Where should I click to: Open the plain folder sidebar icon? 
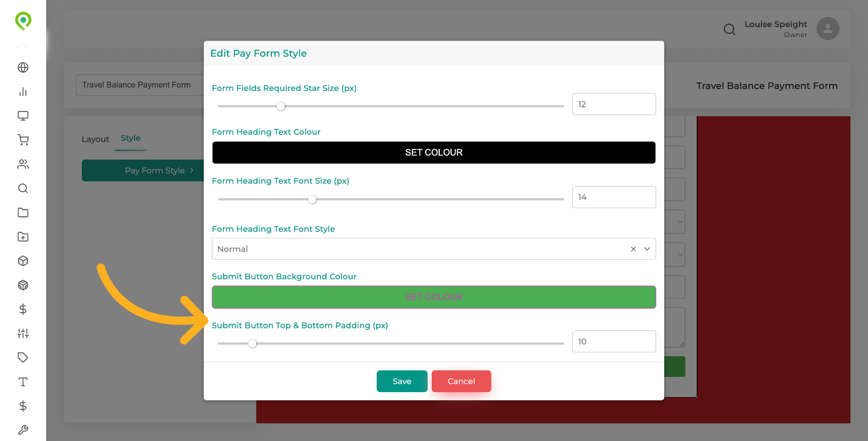tap(23, 213)
